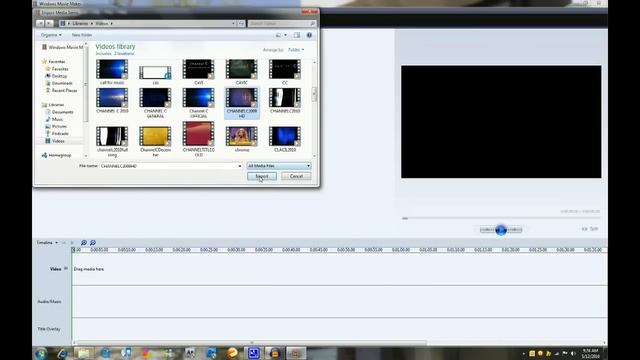Click the Audio/Music track label
Viewport: 640px width, 360px height.
pyautogui.click(x=49, y=302)
